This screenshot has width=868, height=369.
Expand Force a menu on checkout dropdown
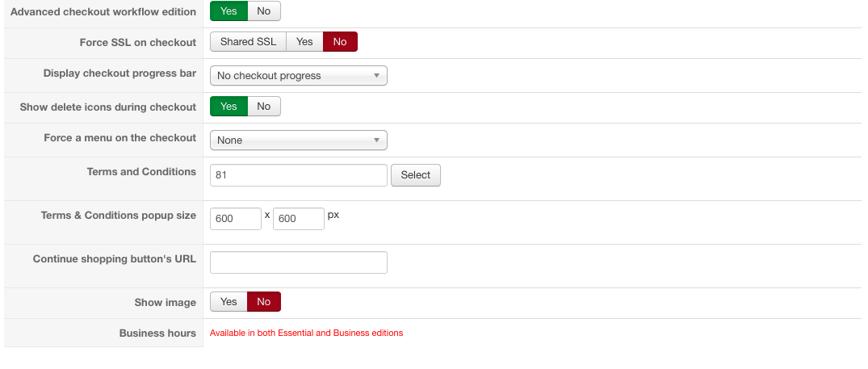(x=298, y=140)
